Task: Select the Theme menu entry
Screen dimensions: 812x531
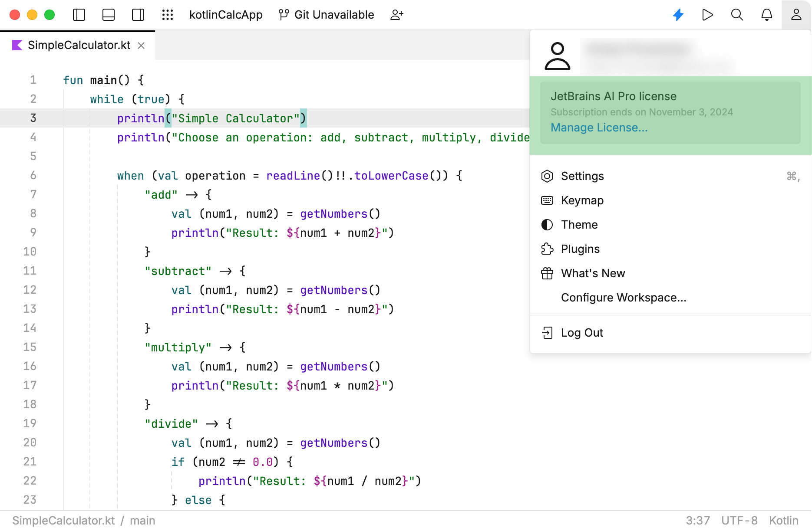Action: (x=579, y=225)
